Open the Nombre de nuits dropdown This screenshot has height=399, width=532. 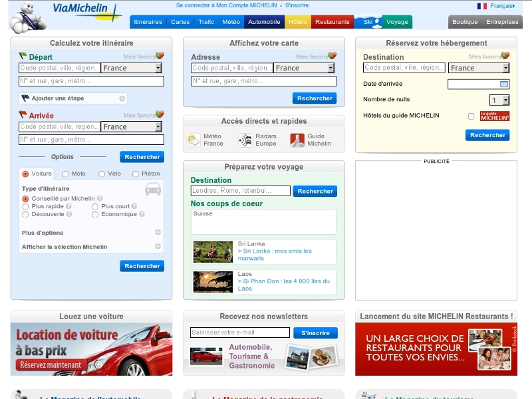(505, 100)
